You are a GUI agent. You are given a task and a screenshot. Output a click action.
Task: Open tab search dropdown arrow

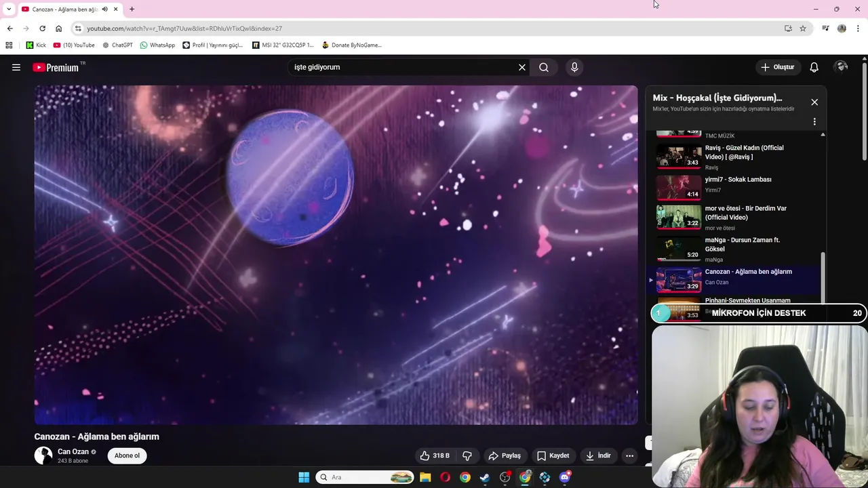point(8,9)
